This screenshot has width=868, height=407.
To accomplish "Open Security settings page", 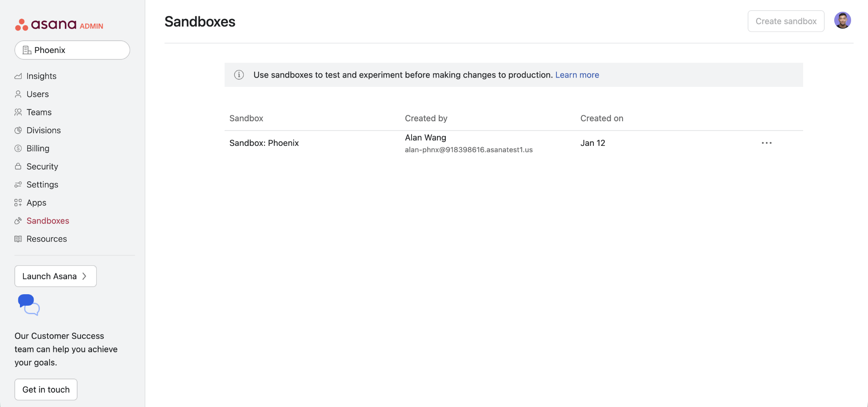I will coord(42,167).
